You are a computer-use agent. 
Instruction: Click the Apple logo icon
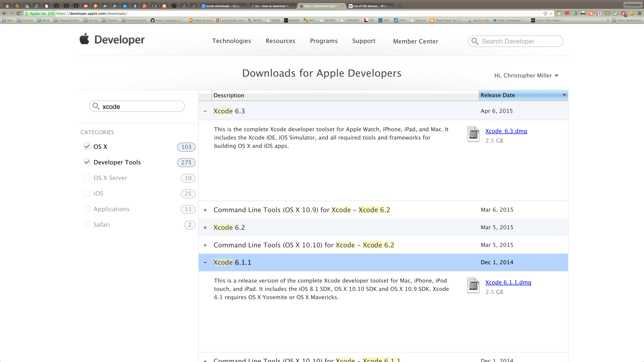coord(84,39)
